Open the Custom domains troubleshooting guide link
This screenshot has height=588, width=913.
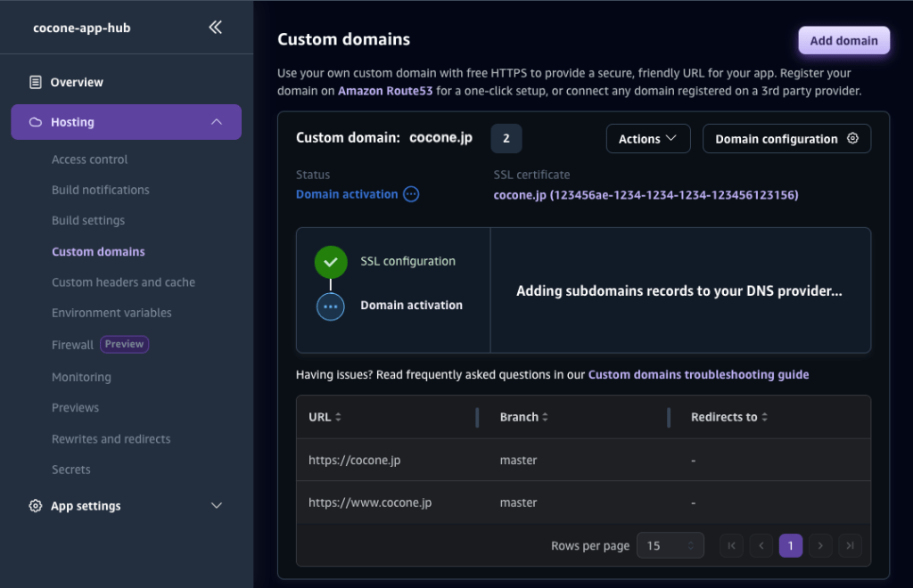tap(698, 375)
